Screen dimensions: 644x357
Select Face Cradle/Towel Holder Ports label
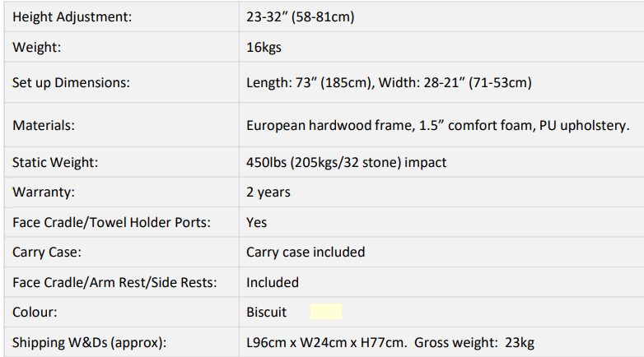(x=111, y=222)
